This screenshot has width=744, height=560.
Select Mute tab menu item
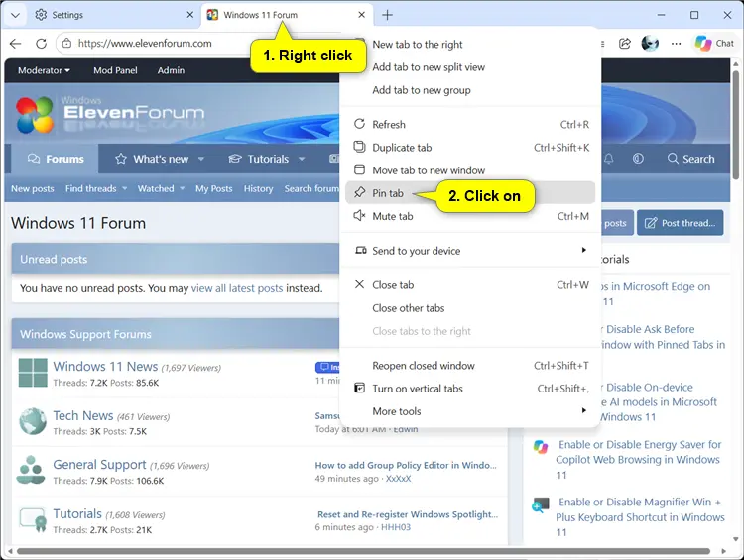470,216
